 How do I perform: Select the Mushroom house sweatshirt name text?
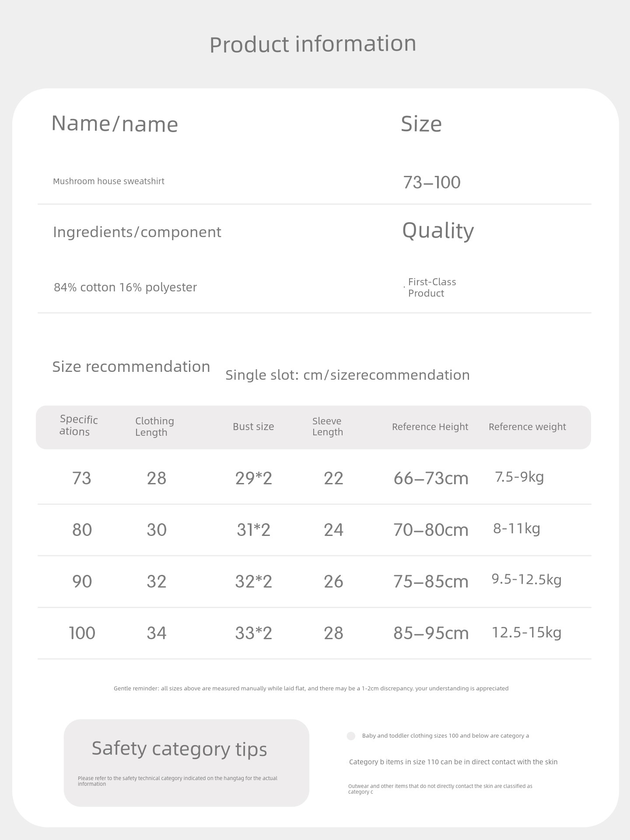[x=108, y=181]
